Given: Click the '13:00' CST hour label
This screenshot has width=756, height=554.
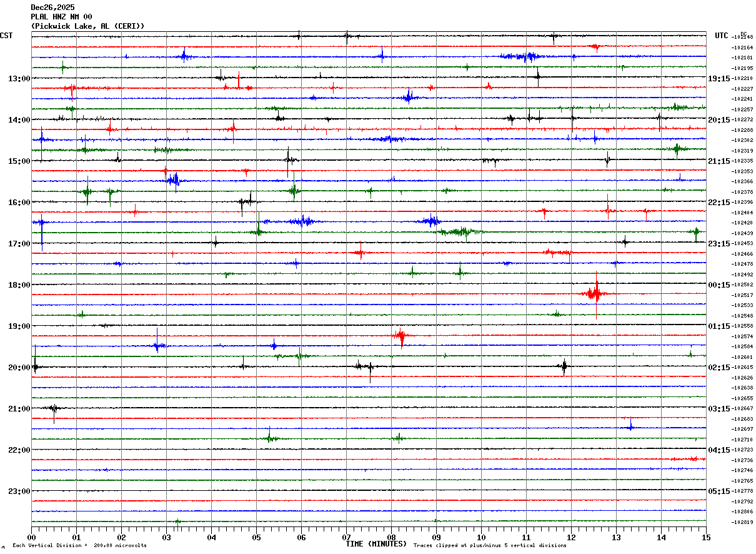Looking at the screenshot, I should click(x=19, y=79).
